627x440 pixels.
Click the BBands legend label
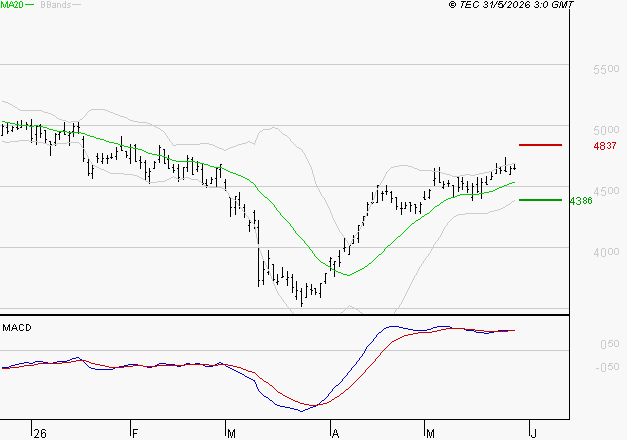tap(56, 5)
